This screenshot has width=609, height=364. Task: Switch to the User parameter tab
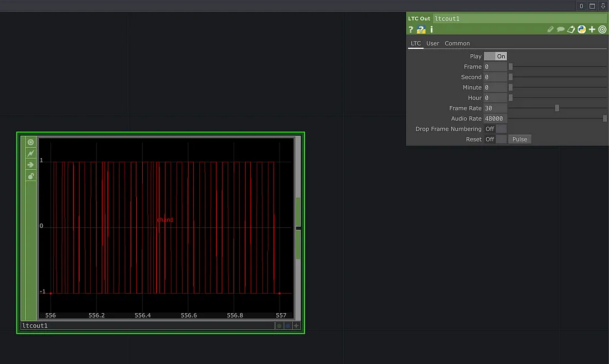click(x=432, y=43)
